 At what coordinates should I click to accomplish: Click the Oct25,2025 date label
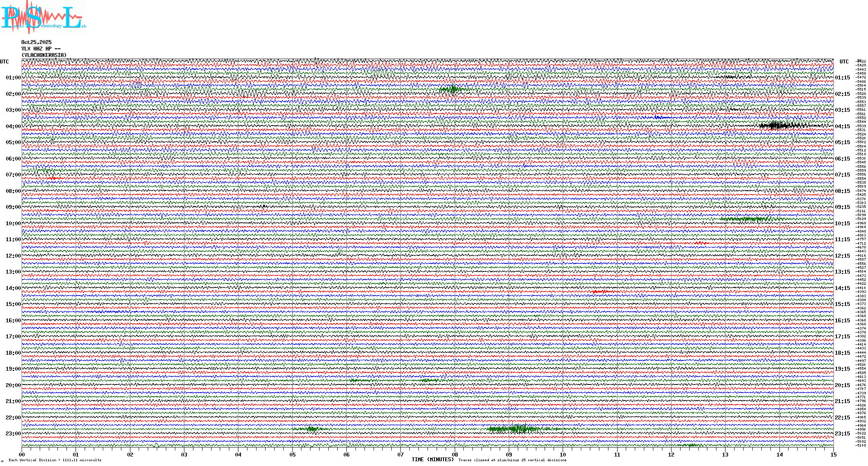point(36,42)
